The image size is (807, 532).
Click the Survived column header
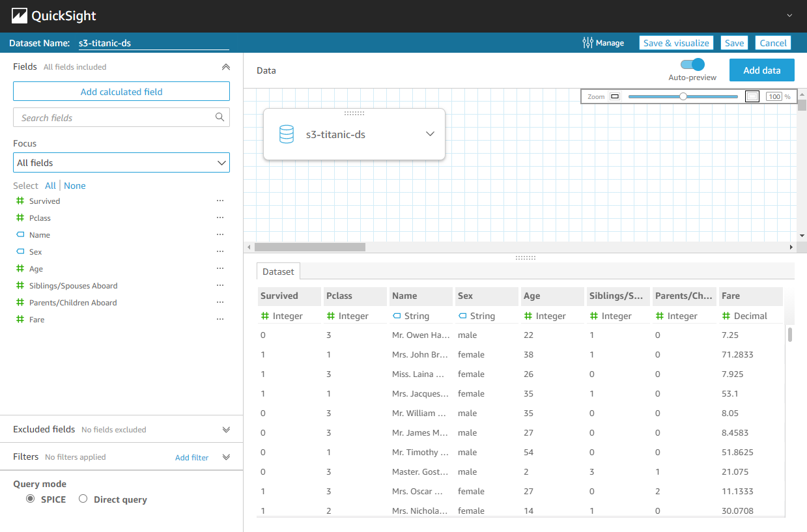point(290,296)
